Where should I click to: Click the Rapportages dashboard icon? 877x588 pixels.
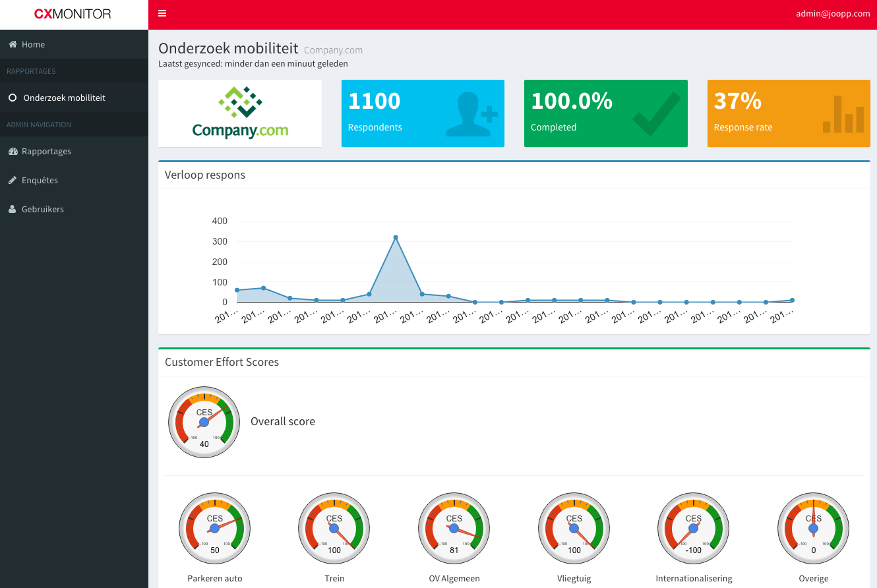point(13,152)
